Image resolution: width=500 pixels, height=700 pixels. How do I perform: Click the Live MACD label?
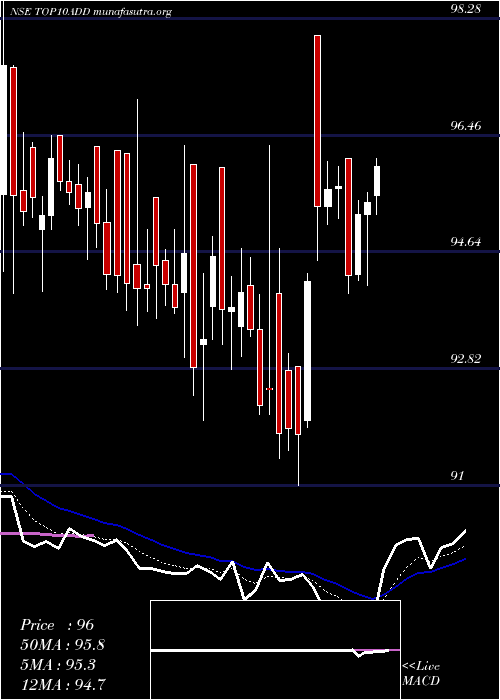point(421,673)
